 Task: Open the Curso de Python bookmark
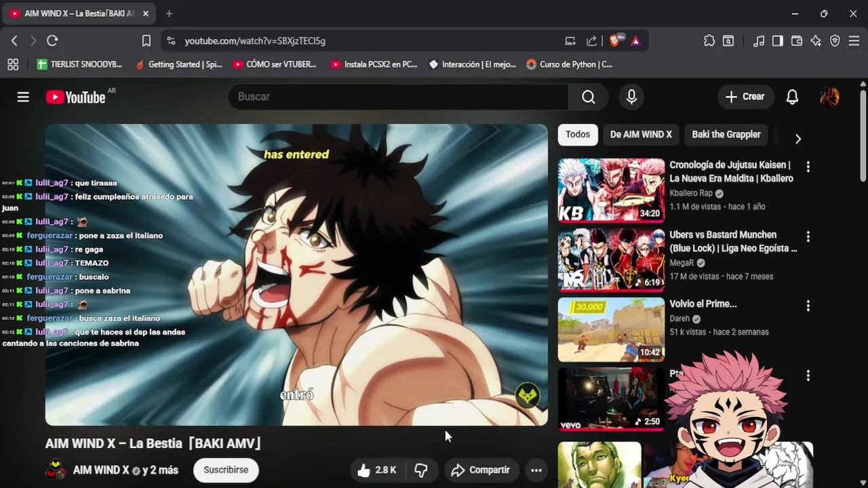coord(570,64)
